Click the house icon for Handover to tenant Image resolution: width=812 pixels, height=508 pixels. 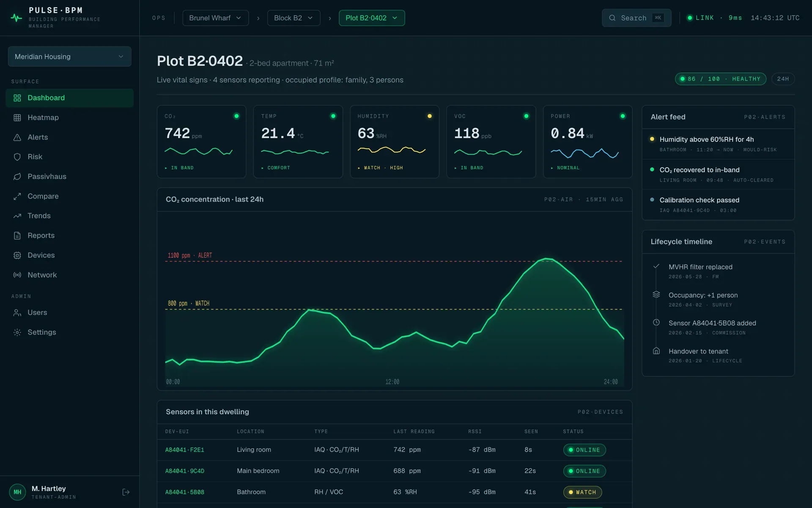656,351
